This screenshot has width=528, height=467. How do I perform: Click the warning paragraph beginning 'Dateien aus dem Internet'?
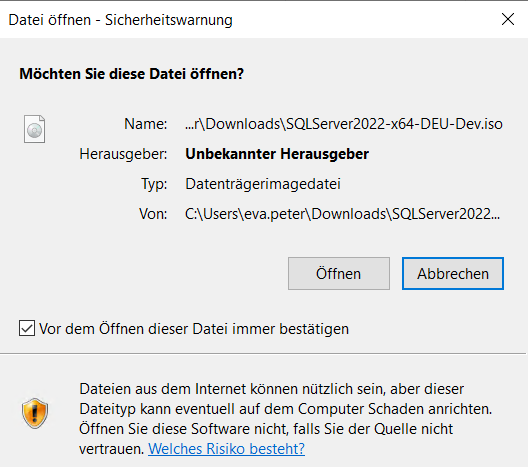[286, 419]
